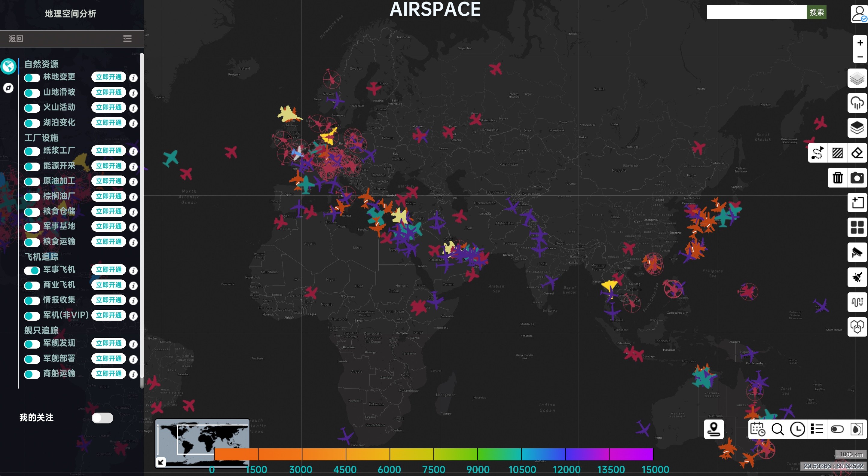Image resolution: width=868 pixels, height=476 pixels.
Task: Click 立即开通 for 能源开采
Action: tap(109, 166)
